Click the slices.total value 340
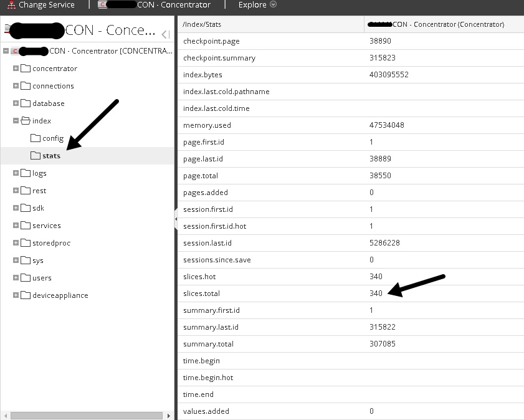 (376, 293)
